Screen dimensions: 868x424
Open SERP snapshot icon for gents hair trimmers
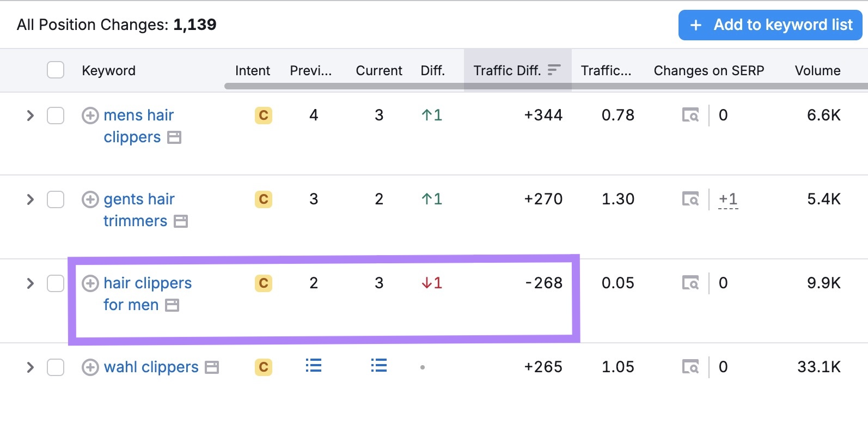[690, 199]
